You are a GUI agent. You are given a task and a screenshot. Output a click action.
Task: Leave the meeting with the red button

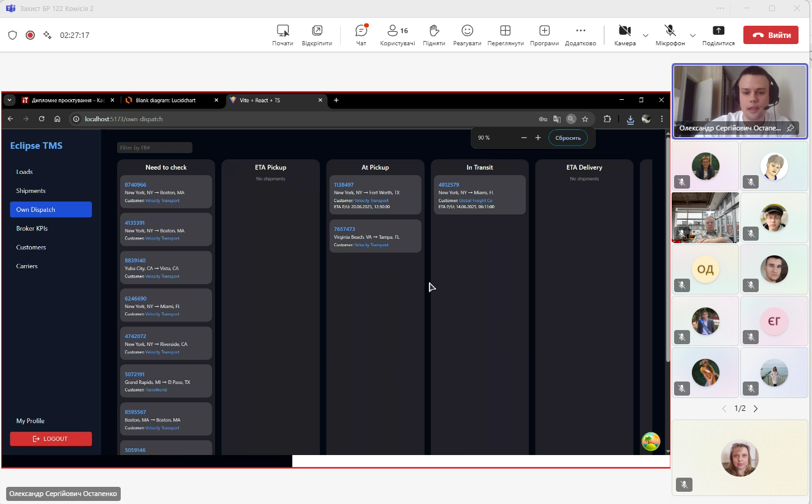tap(770, 35)
